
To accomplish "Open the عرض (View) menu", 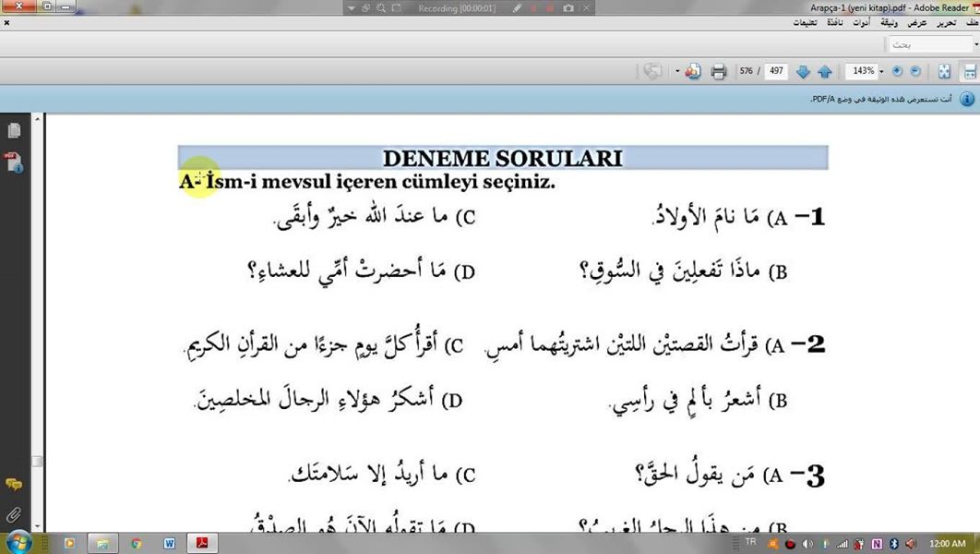I will click(917, 22).
